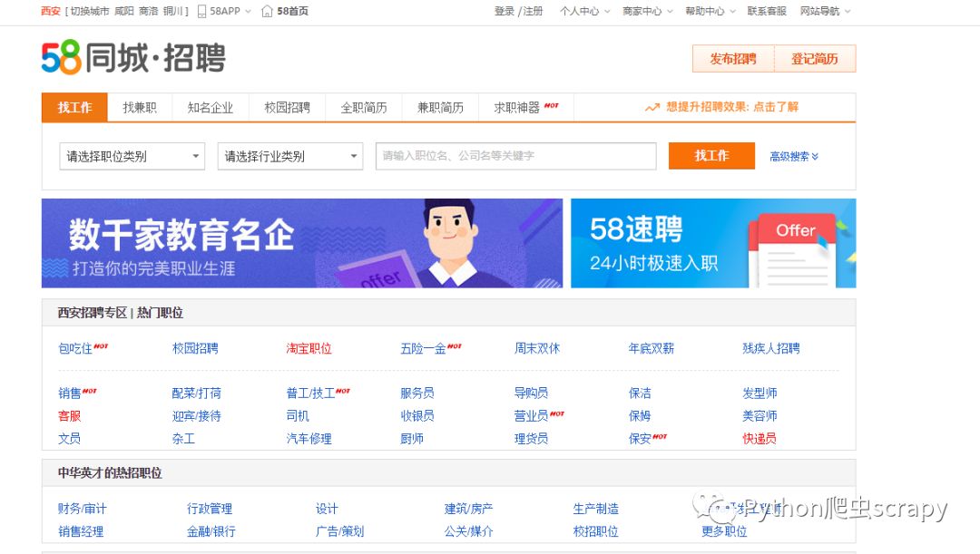980x554 pixels.
Task: Open the 文员 job category
Action: point(69,439)
